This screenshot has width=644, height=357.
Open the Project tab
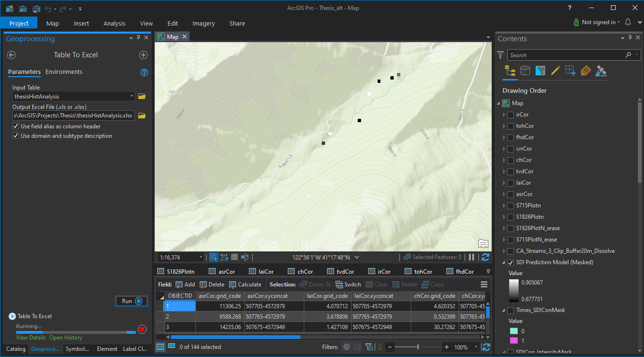coord(19,23)
